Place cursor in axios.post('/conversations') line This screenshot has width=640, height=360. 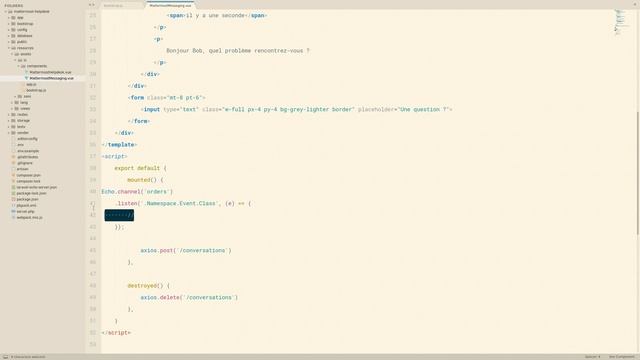coord(186,251)
